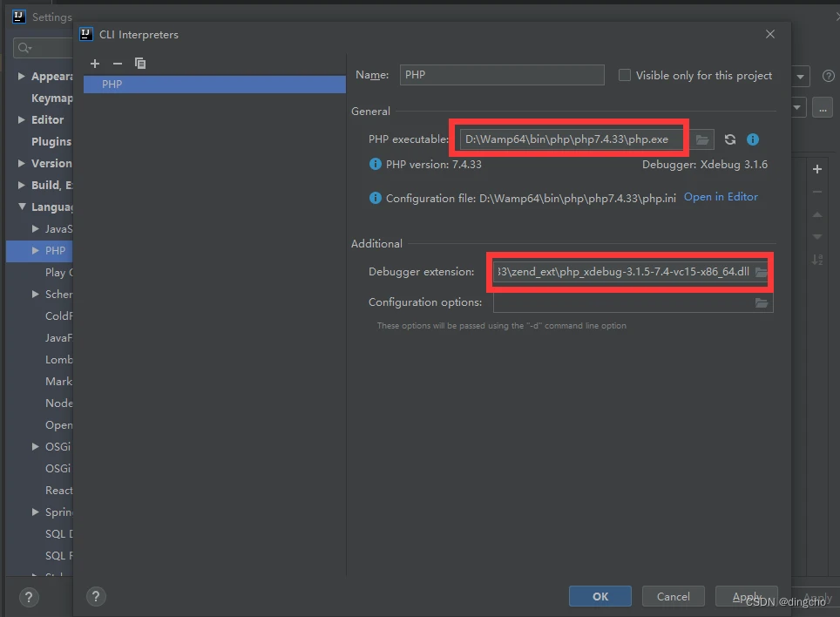This screenshot has width=840, height=617.
Task: Open php.ini via Open in Editor
Action: point(721,197)
